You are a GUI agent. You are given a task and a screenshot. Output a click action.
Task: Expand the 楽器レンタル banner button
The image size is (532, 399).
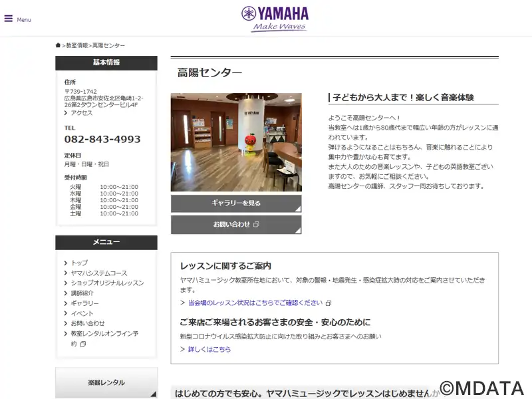pyautogui.click(x=106, y=382)
